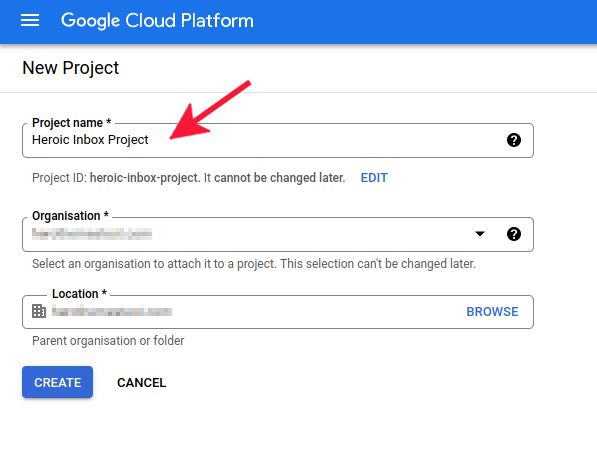597x462 pixels.
Task: Click the Google Cloud Platform logo
Action: coord(157,21)
